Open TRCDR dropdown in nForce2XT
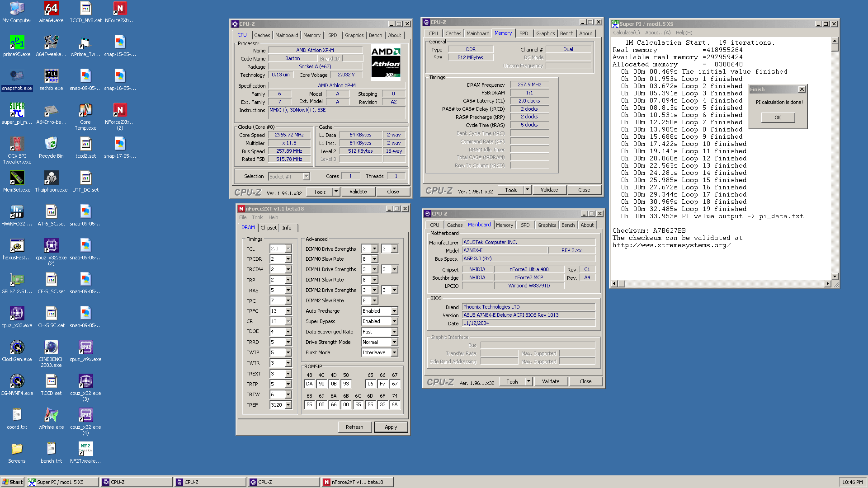 click(288, 259)
